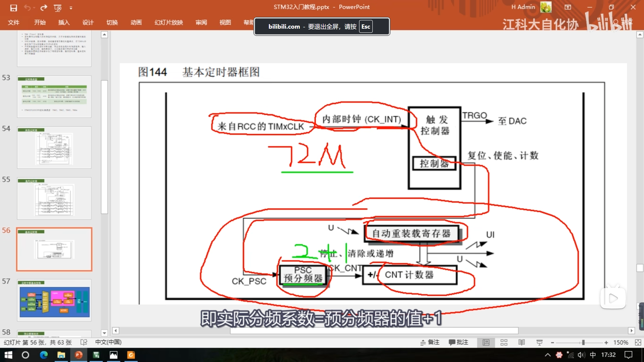Open the 插入 ribbon tab

(64, 22)
